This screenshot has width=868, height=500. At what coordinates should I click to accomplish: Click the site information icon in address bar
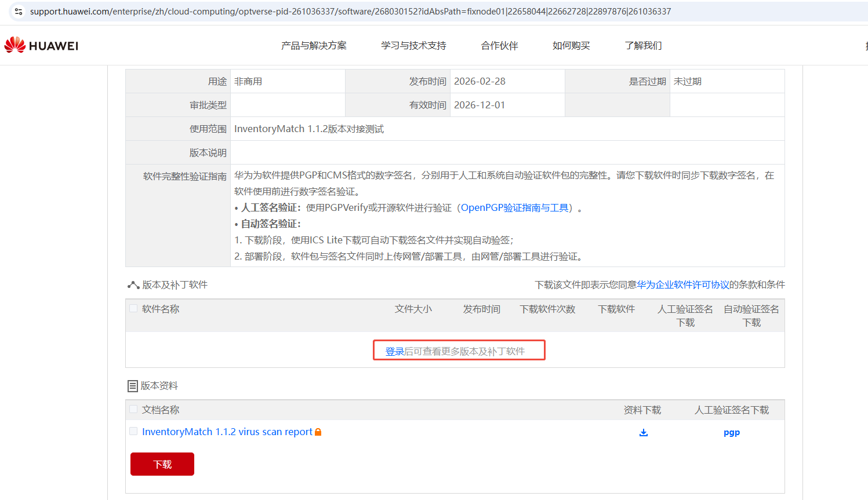tap(19, 12)
